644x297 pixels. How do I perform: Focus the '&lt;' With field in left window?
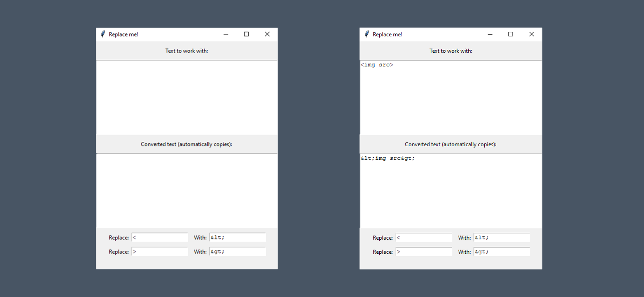click(x=238, y=238)
